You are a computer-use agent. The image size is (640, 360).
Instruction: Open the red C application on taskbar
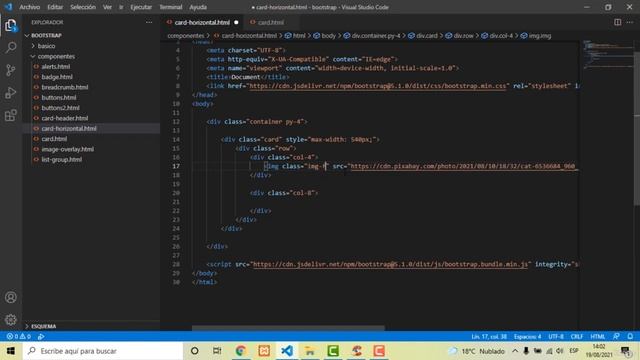click(x=379, y=351)
